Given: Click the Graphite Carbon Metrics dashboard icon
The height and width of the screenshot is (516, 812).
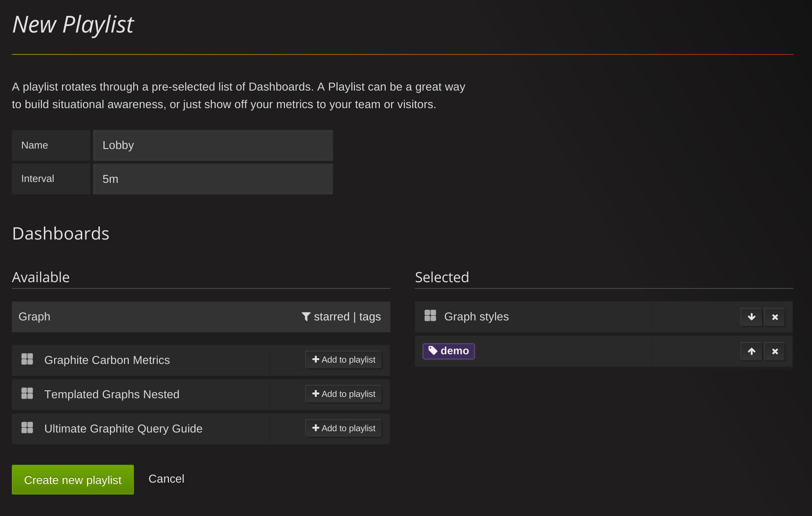Looking at the screenshot, I should [x=27, y=360].
